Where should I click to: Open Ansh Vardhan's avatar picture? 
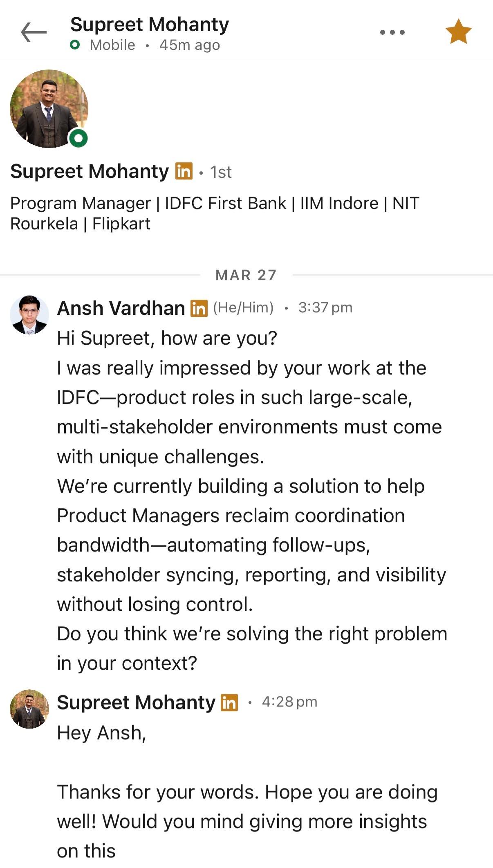[29, 315]
